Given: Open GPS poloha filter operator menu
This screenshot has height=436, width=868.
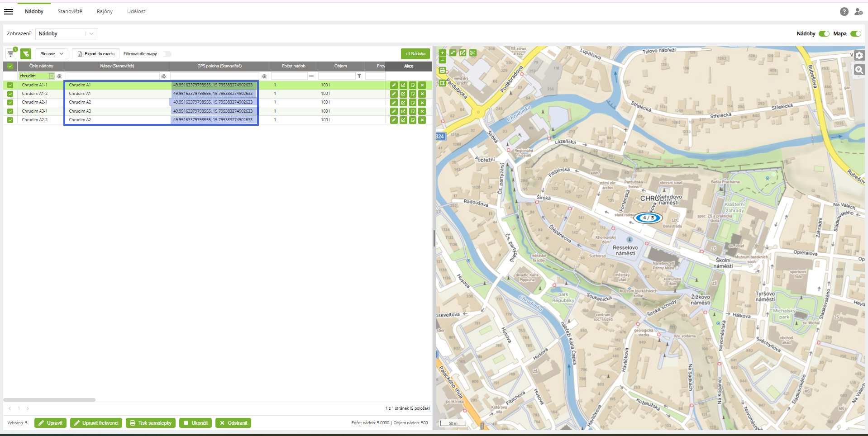Looking at the screenshot, I should tap(264, 76).
